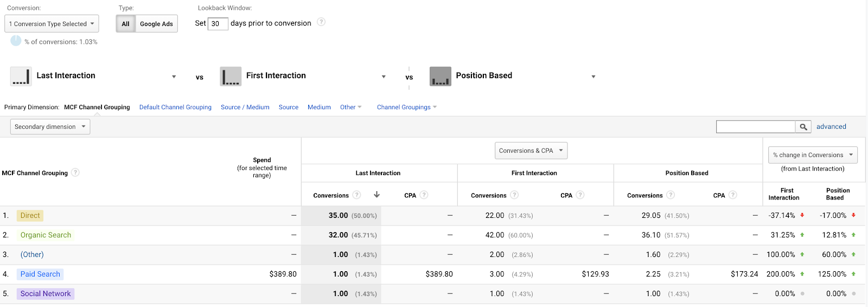Open the advanced filter link

(x=831, y=127)
